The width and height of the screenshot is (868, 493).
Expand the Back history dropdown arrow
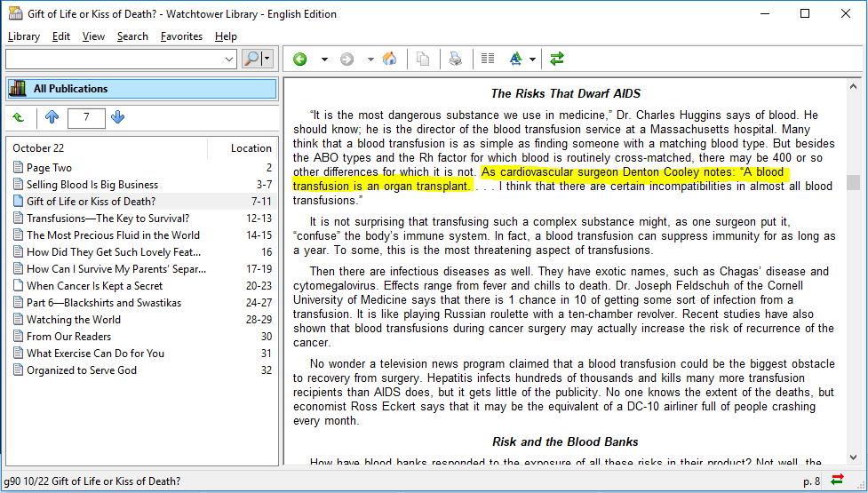324,60
